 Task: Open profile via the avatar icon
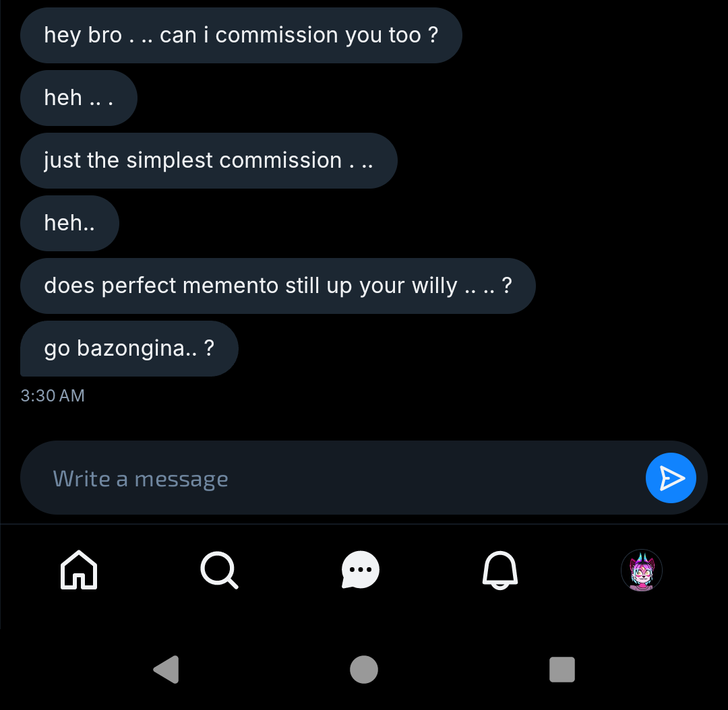coord(641,571)
